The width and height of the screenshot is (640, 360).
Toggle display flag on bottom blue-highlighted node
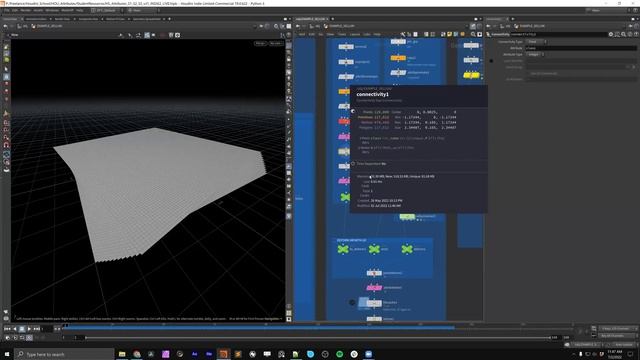[x=363, y=302]
